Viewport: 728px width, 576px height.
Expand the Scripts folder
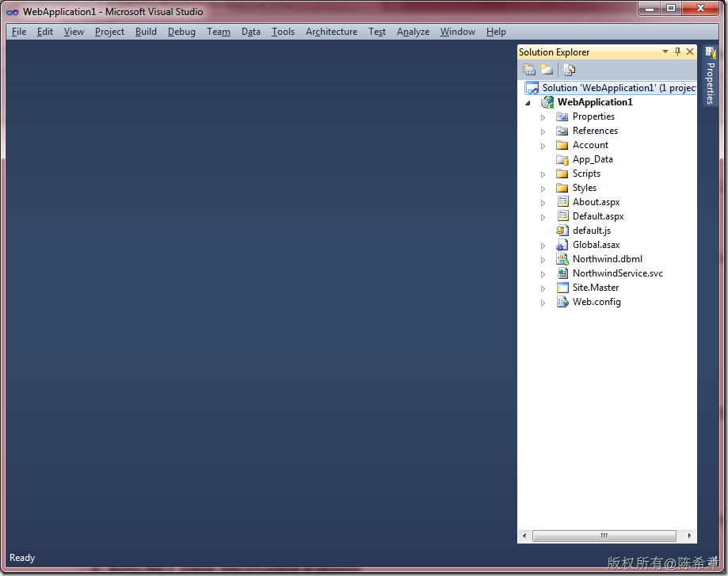(x=543, y=174)
